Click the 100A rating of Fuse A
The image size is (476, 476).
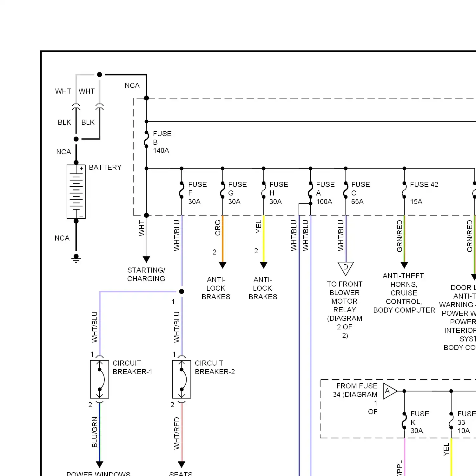coord(324,202)
